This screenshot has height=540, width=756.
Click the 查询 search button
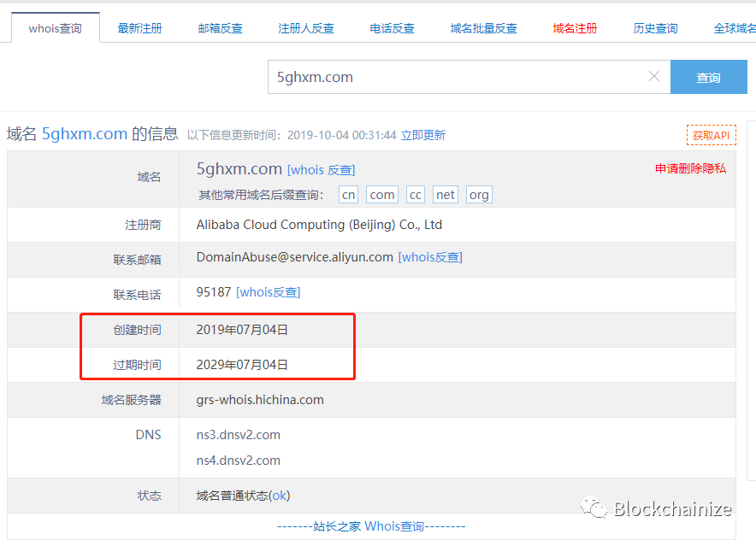709,77
